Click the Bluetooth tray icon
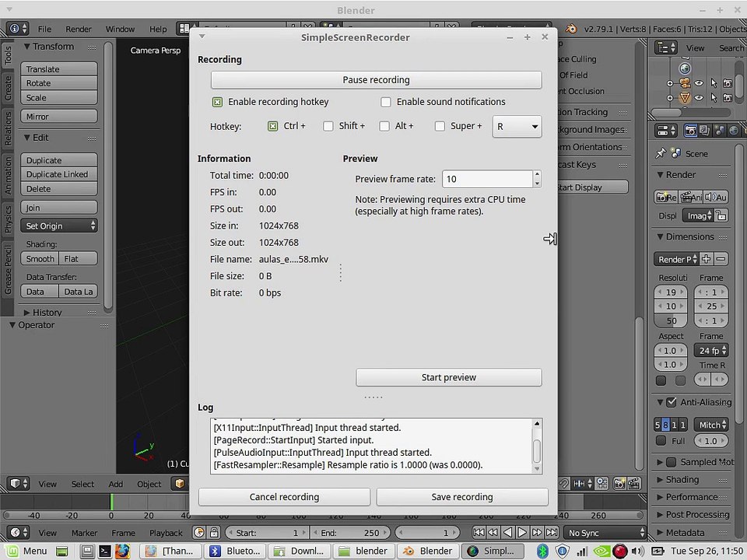Screen dimensions: 747x560 pyautogui.click(x=542, y=551)
